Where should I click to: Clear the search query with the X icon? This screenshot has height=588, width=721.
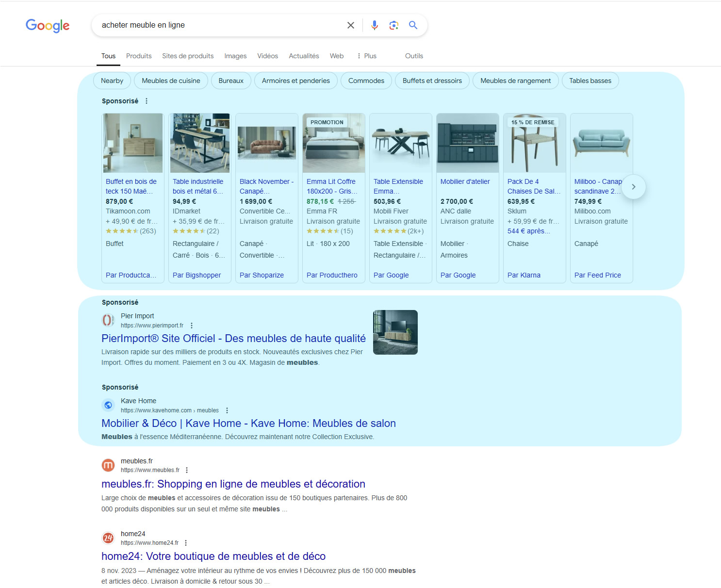[351, 25]
